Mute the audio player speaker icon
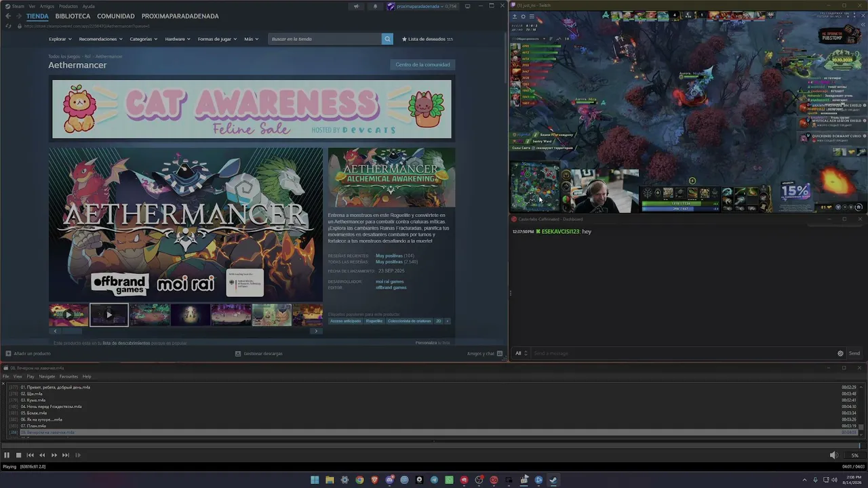This screenshot has width=868, height=488. (833, 455)
